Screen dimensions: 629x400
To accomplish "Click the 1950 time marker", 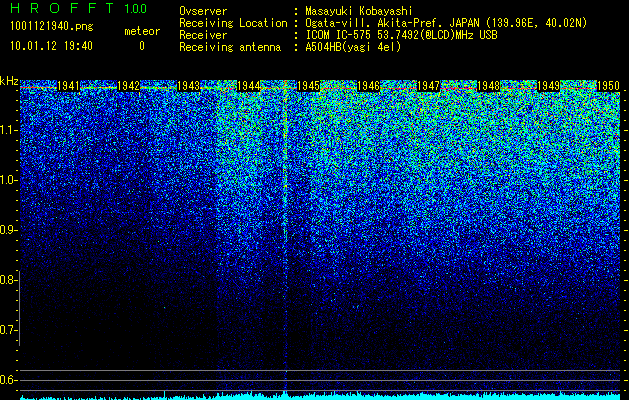I will (609, 86).
